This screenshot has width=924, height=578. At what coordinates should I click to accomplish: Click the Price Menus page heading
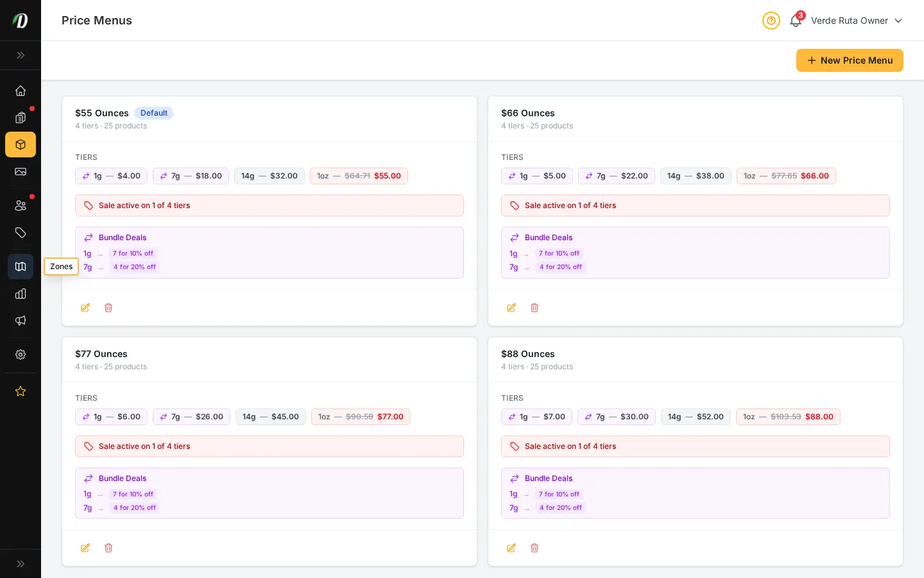tap(97, 21)
